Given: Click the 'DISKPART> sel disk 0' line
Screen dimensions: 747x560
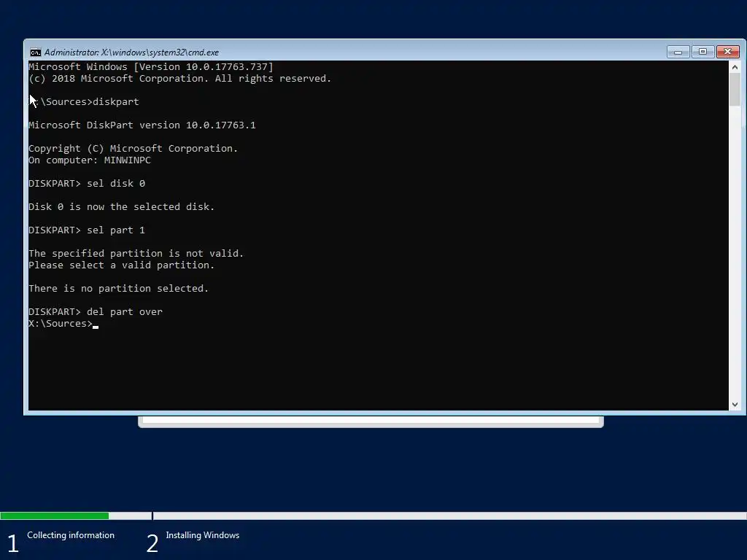Looking at the screenshot, I should pyautogui.click(x=87, y=184).
